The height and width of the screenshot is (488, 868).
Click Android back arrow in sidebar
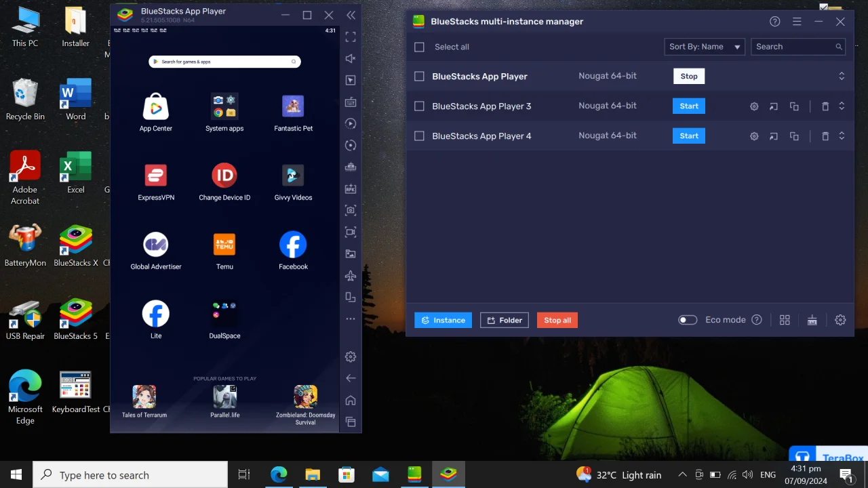tap(351, 378)
